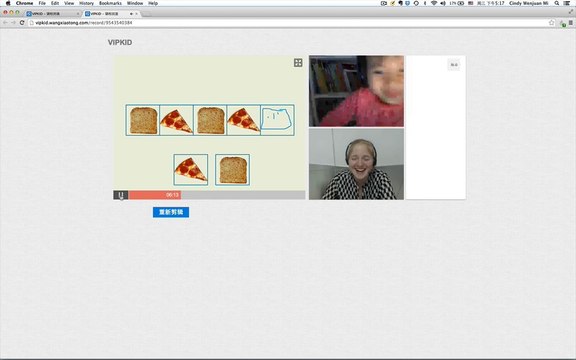Image resolution: width=576 pixels, height=360 pixels.
Task: Click the student's webcam video
Action: [x=356, y=91]
